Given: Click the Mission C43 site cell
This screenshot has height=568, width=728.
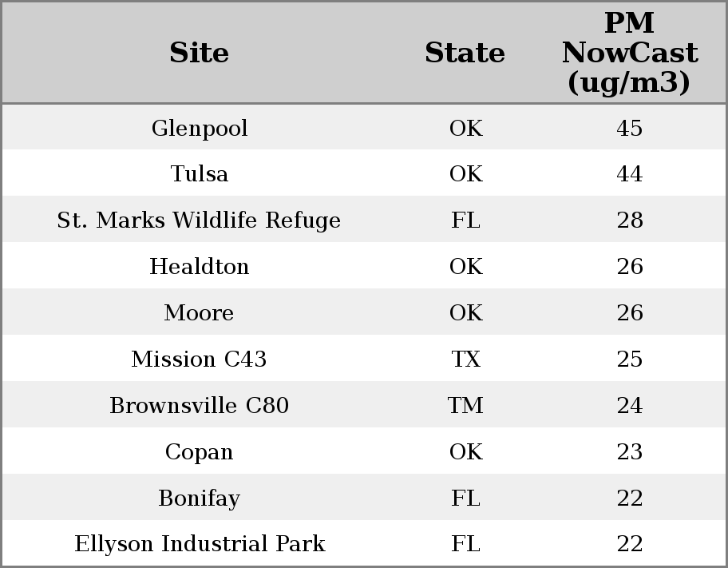Looking at the screenshot, I should [x=199, y=359].
